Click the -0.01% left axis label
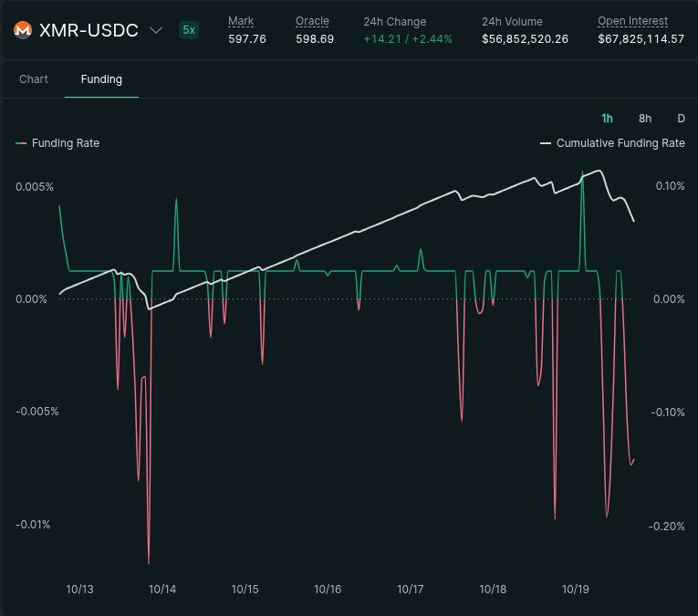Viewport: 698px width, 616px height. [x=33, y=525]
